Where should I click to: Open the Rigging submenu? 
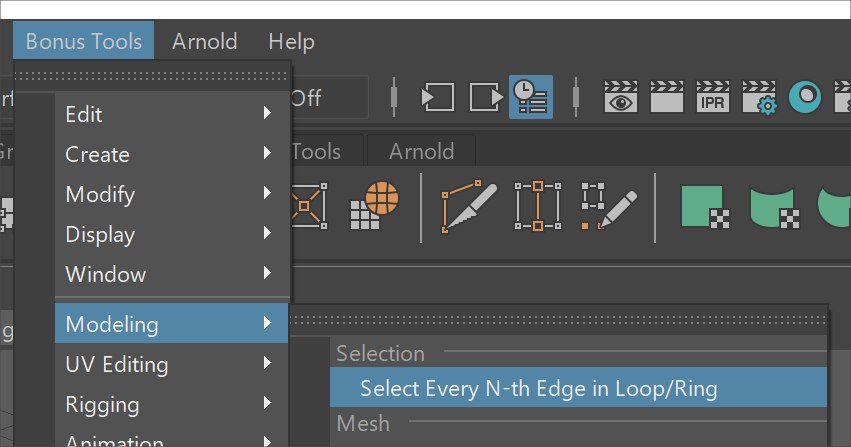click(172, 404)
